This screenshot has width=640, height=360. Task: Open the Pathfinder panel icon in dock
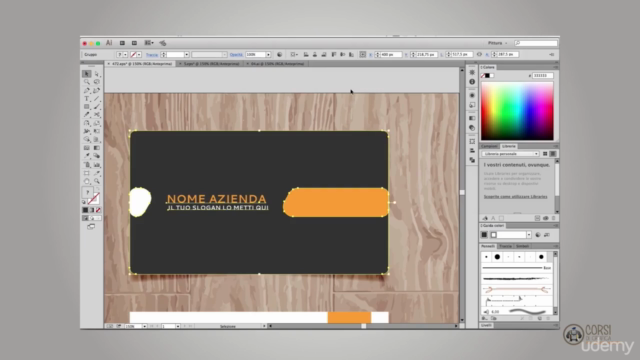pyautogui.click(x=472, y=160)
